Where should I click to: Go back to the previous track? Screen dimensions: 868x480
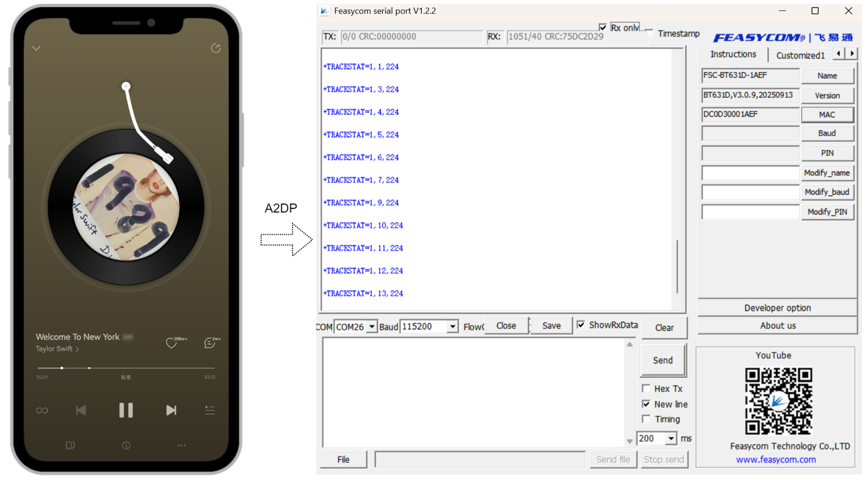(x=81, y=410)
